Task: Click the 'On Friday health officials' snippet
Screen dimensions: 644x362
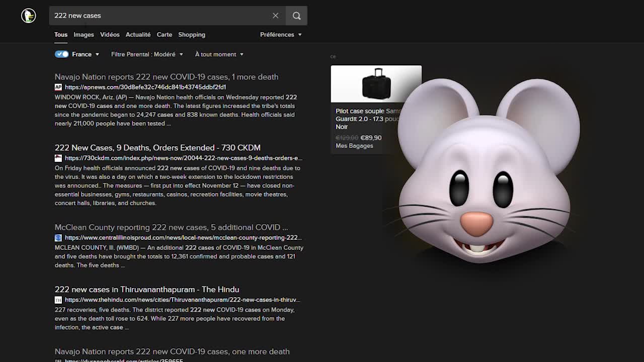Action: click(x=178, y=186)
